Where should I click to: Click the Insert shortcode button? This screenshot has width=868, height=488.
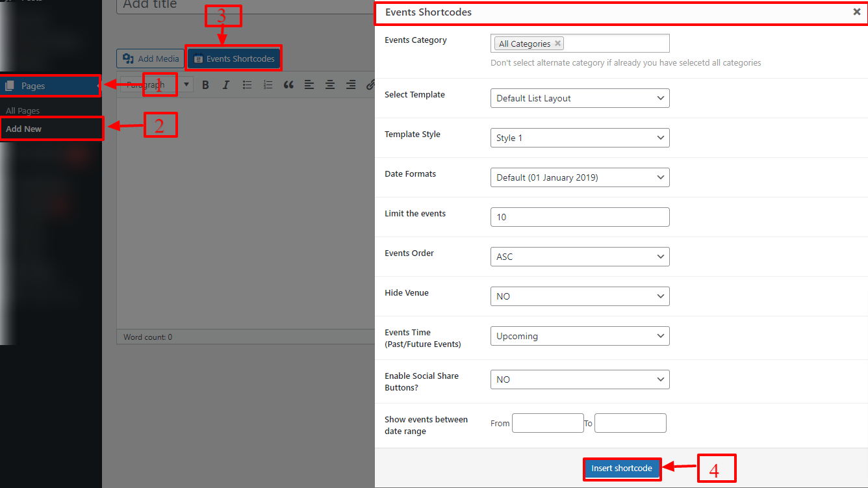(x=622, y=469)
